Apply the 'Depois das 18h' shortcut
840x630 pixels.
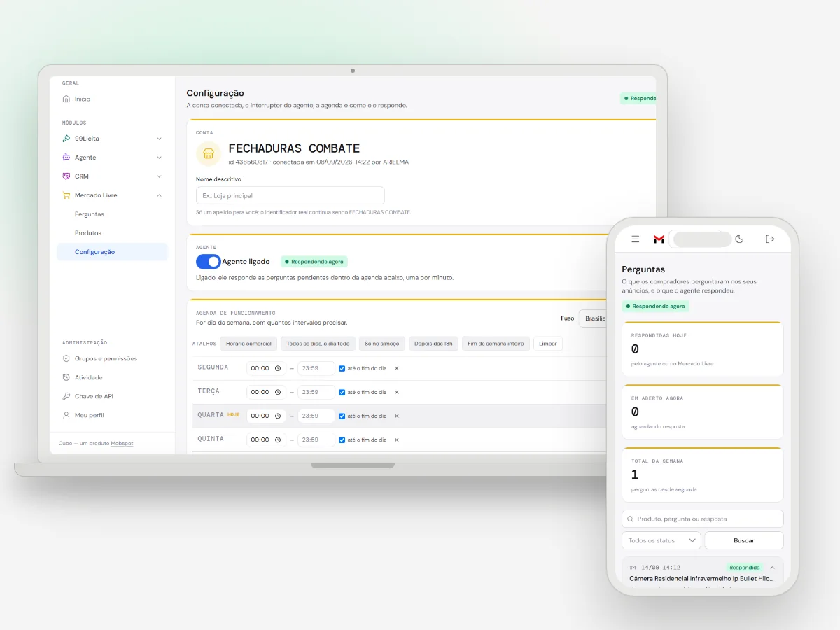(433, 344)
